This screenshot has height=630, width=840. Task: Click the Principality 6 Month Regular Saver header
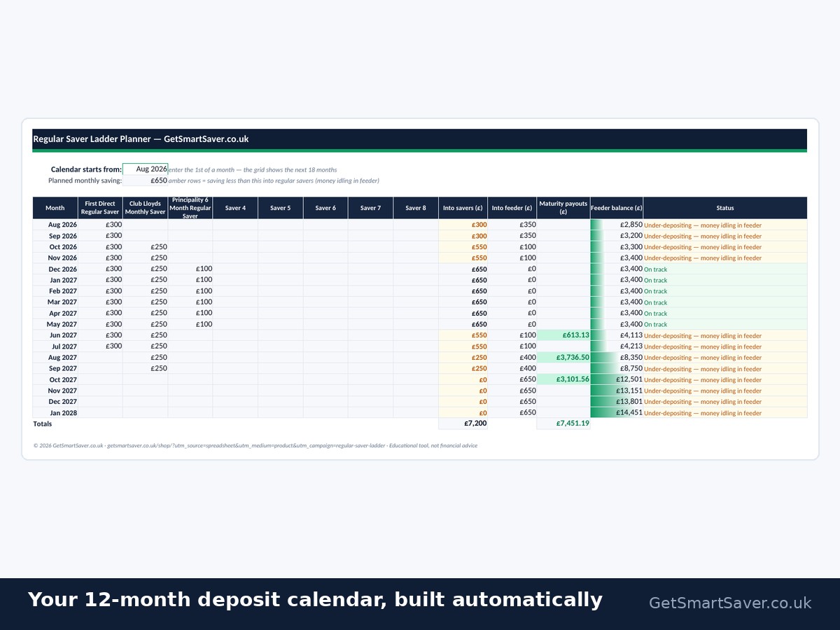pyautogui.click(x=190, y=208)
